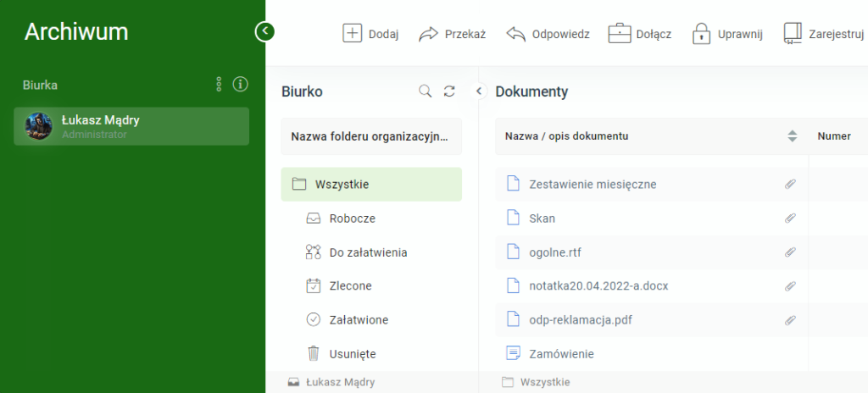Click the Numer column header
Viewport: 868px width, 393px height.
(x=834, y=136)
